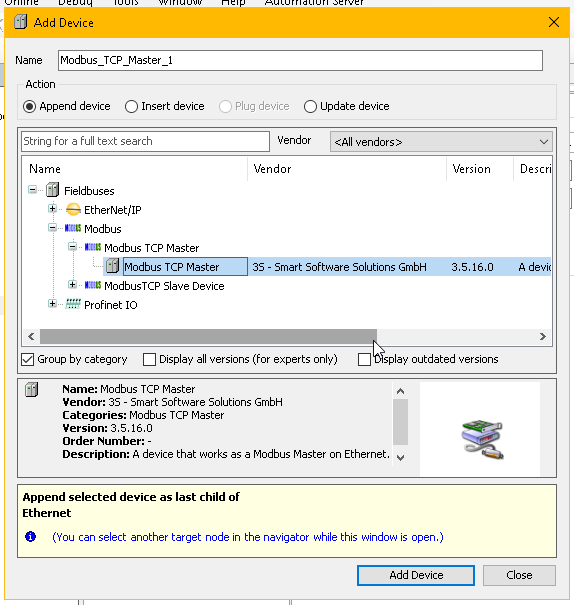Click the Fieldbuses category icon
Screen dimensions: 574x605
(x=52, y=190)
